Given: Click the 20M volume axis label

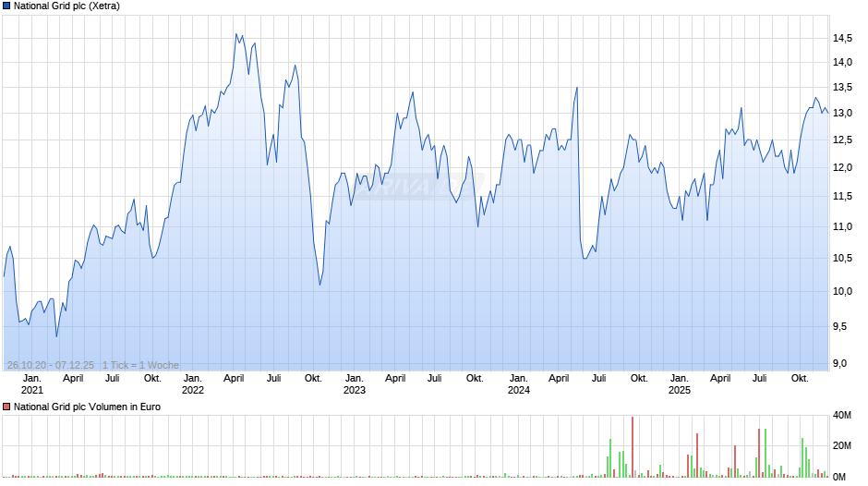Looking at the screenshot, I should pos(842,446).
